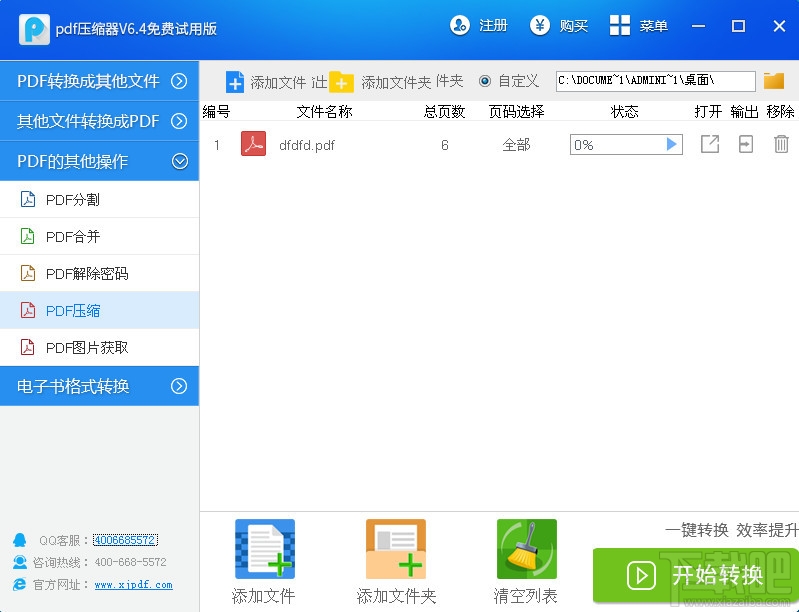Open the www.xjpdf.com website link
This screenshot has width=799, height=612.
pyautogui.click(x=134, y=584)
